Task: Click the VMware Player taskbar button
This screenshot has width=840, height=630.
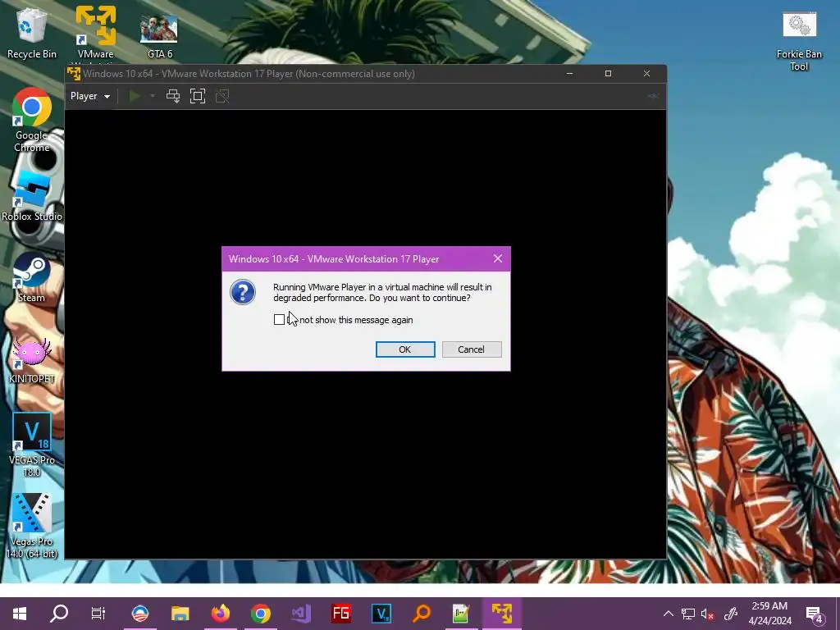Action: click(x=502, y=614)
